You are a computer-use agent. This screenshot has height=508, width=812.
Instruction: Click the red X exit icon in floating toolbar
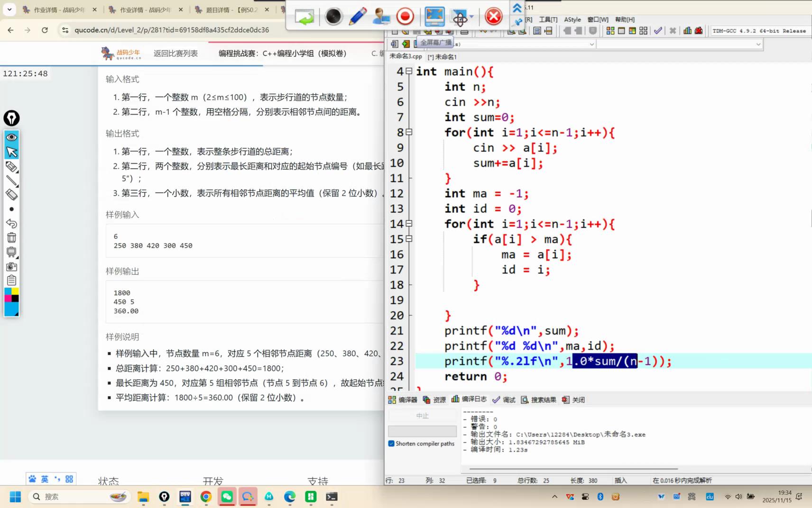493,17
